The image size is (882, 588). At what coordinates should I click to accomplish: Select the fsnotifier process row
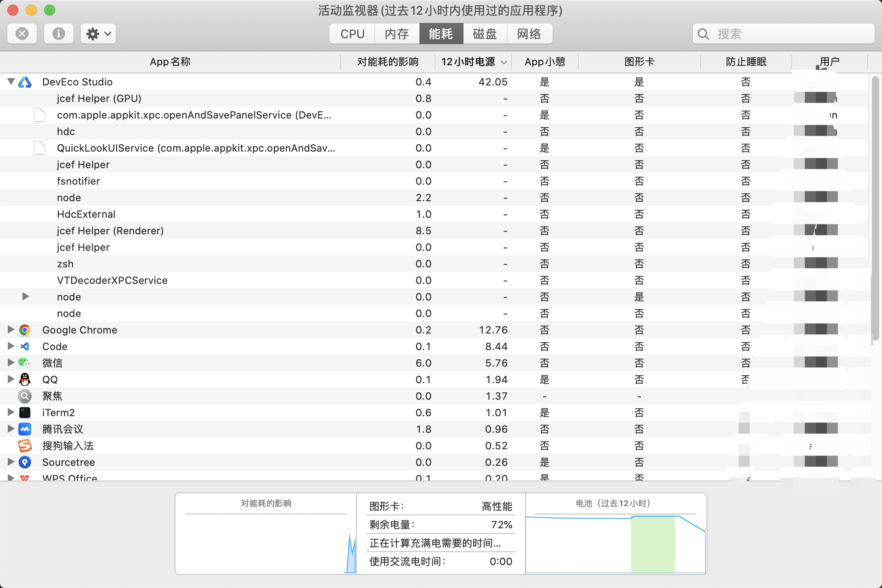pos(434,181)
